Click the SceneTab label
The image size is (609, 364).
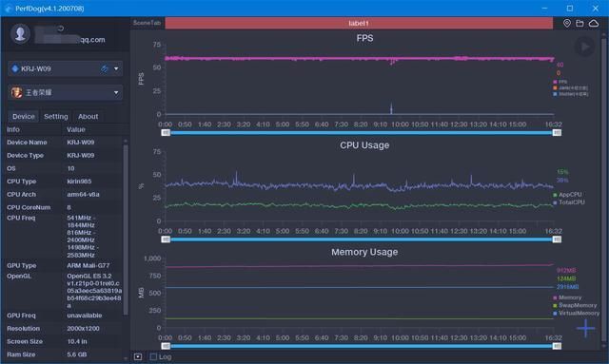[147, 23]
